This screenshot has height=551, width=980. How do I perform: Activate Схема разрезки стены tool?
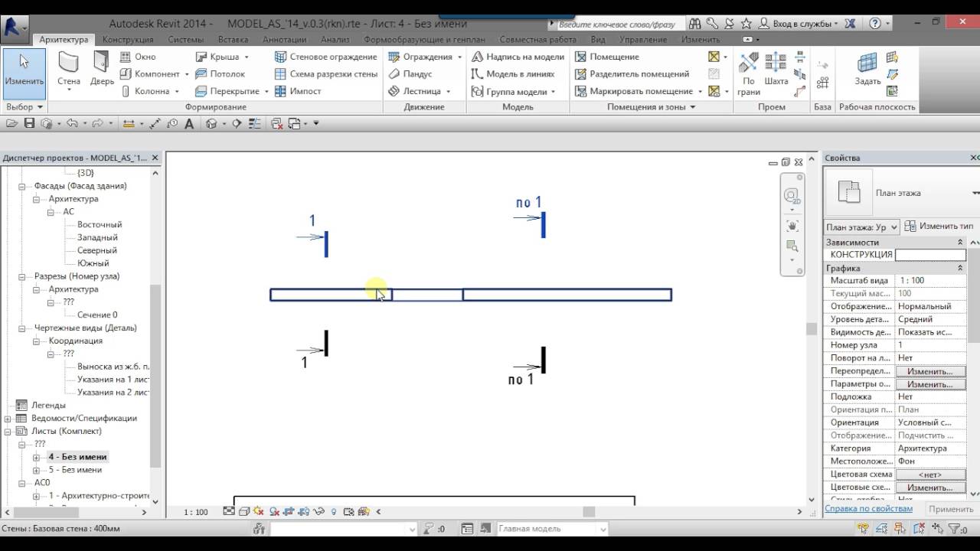tap(325, 74)
